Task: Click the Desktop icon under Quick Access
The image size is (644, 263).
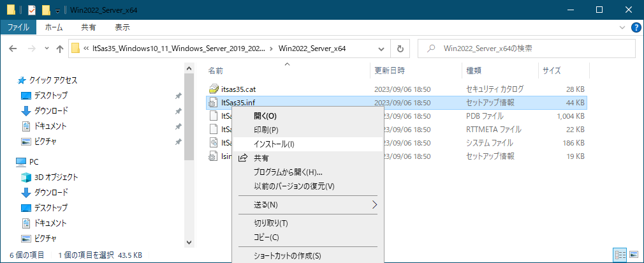Action: [x=26, y=95]
